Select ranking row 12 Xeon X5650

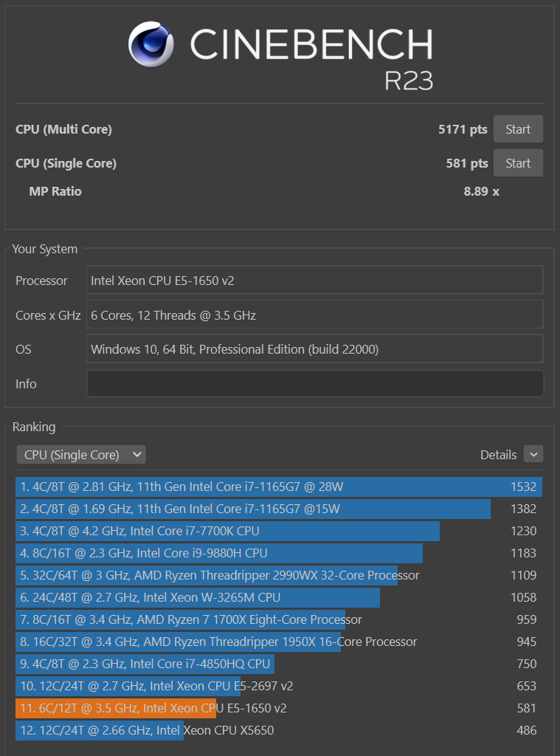coord(279,731)
